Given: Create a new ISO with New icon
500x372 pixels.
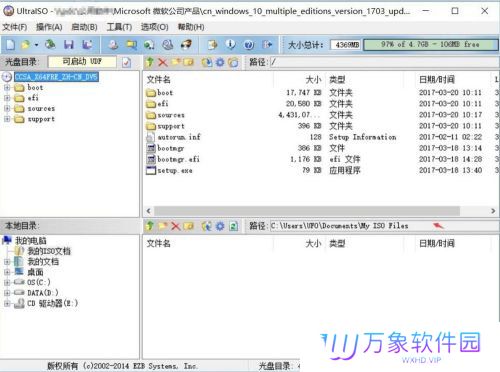Looking at the screenshot, I should click(11, 45).
